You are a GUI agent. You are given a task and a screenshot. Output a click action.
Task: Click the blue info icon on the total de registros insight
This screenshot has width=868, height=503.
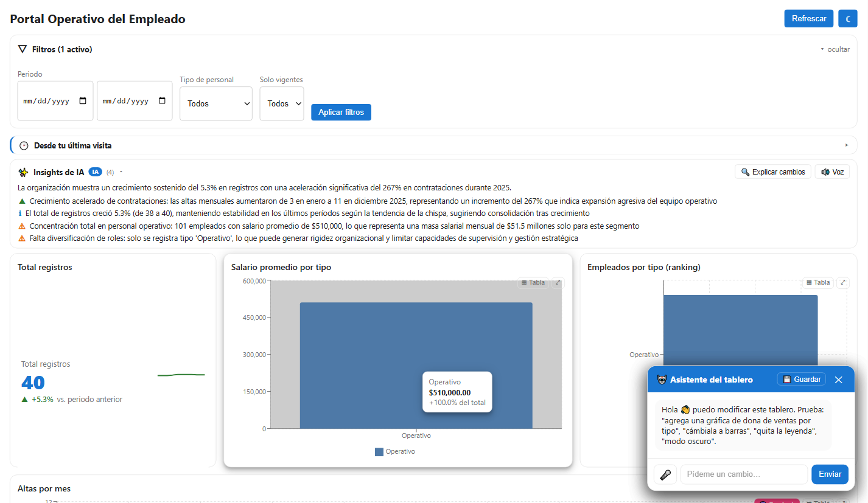click(x=21, y=213)
